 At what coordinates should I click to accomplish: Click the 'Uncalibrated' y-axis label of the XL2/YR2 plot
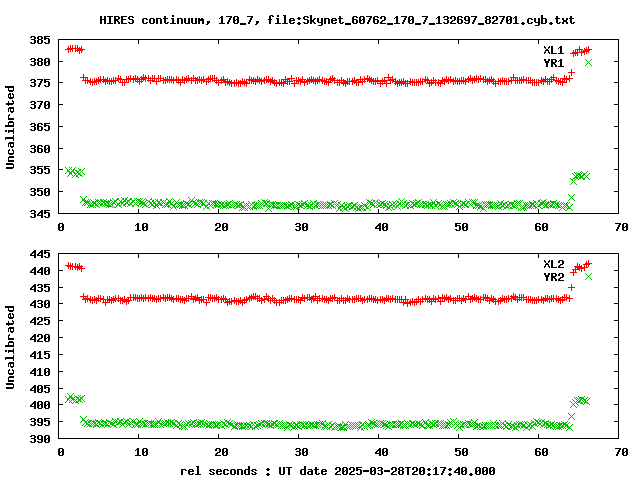(x=10, y=347)
